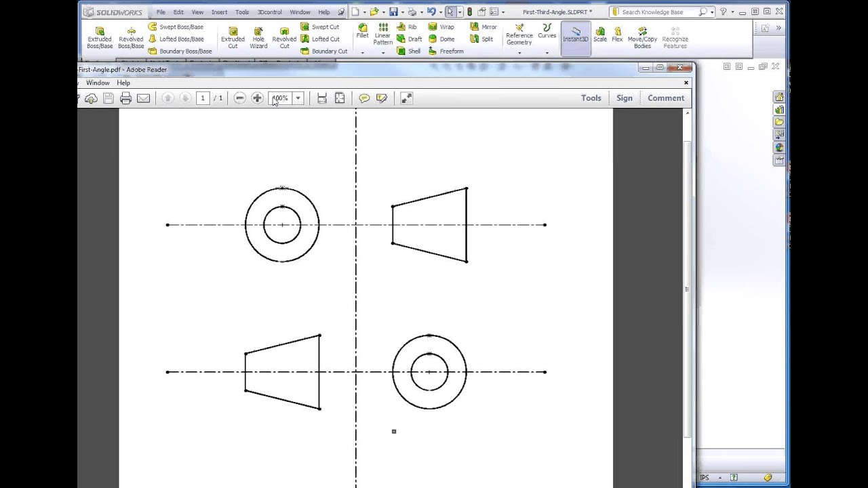Select the Scale tool
868x488 pixels.
[600, 34]
